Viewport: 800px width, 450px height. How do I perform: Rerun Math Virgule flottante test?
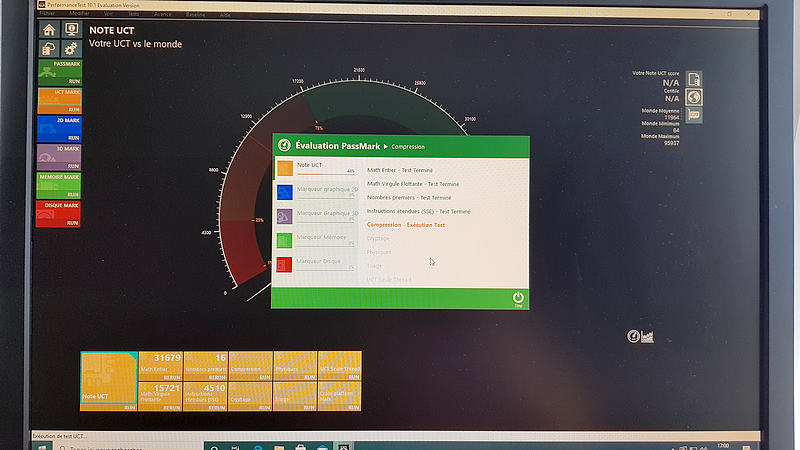click(x=172, y=408)
